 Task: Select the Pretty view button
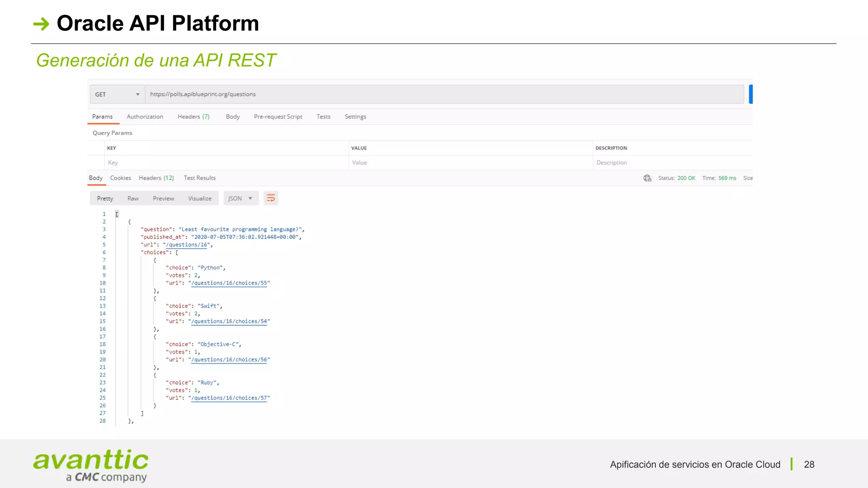105,198
